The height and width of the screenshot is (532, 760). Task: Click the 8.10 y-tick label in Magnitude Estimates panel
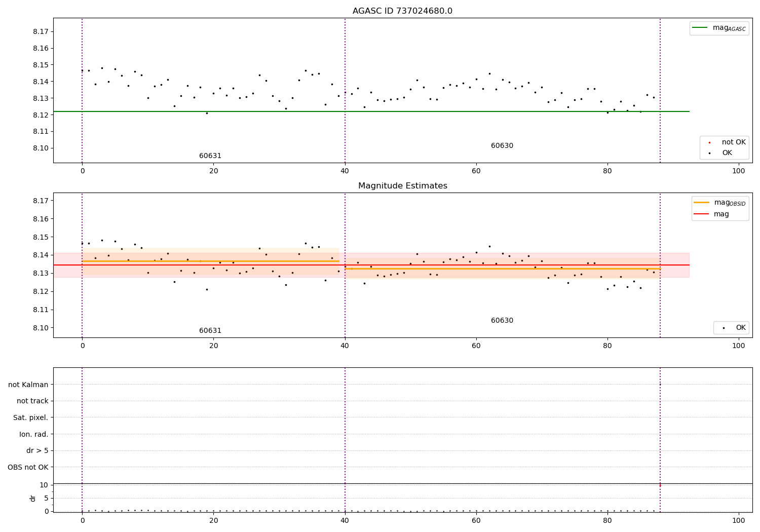point(41,328)
